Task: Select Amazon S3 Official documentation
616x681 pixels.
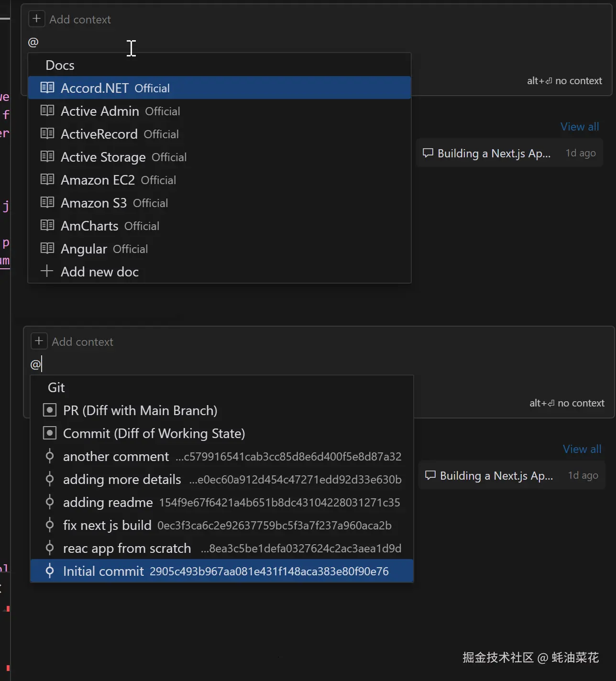Action: point(93,202)
